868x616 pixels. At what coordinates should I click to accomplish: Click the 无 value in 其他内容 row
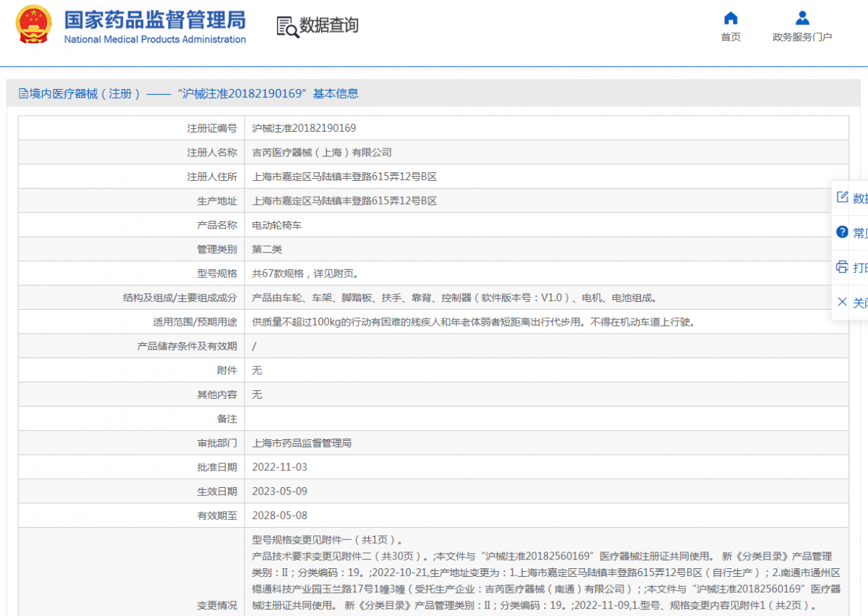click(257, 395)
